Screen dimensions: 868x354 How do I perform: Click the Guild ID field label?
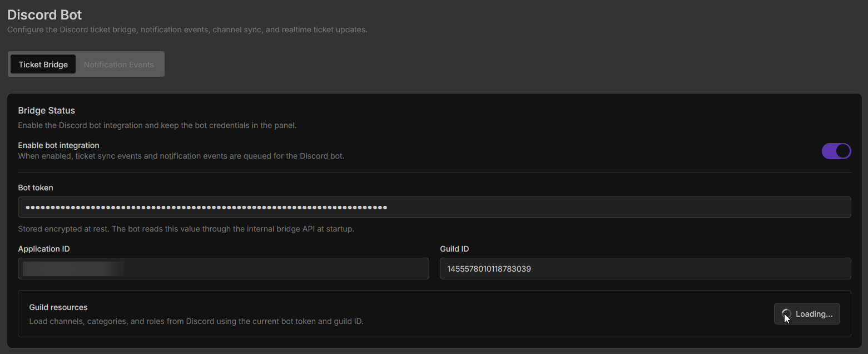(454, 249)
